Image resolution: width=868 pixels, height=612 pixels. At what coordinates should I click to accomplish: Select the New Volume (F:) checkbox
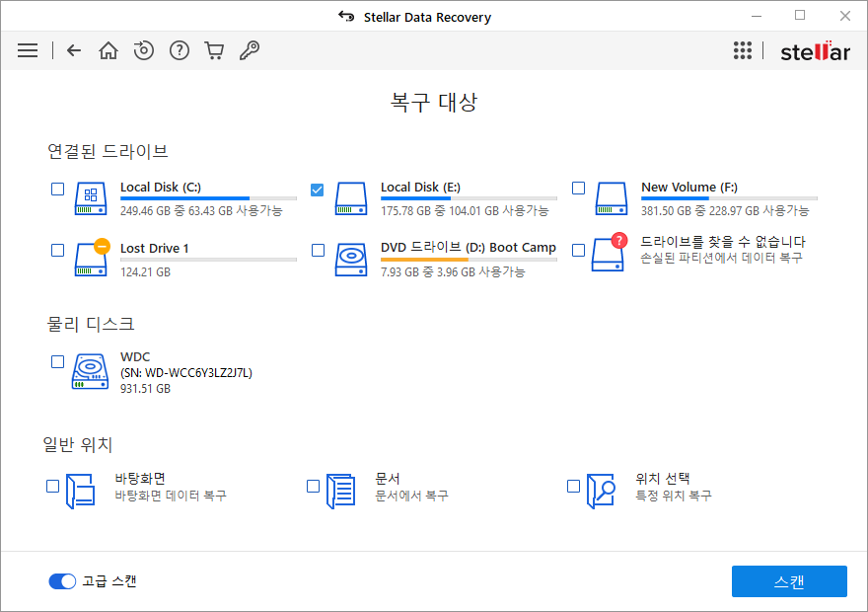coord(578,189)
